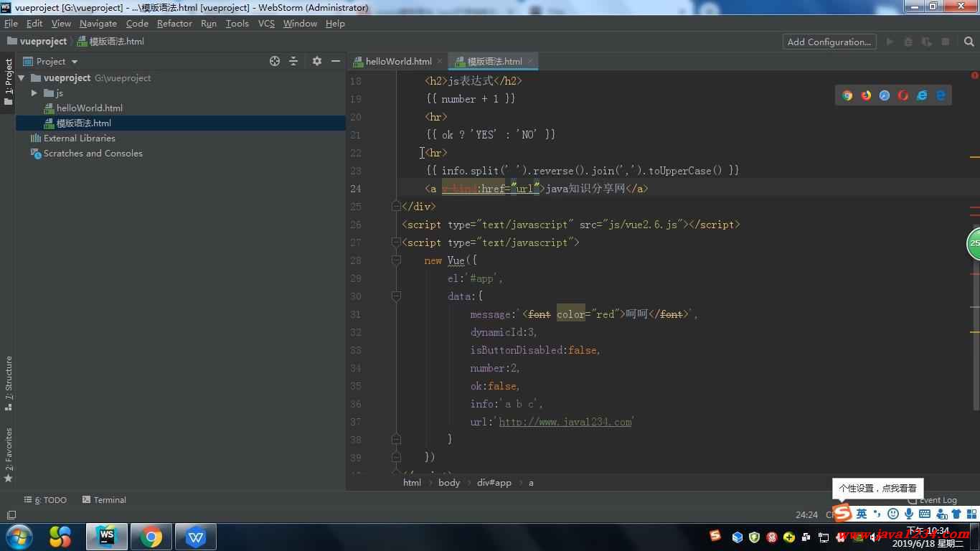Click the Sogou voice input microphone

click(909, 514)
